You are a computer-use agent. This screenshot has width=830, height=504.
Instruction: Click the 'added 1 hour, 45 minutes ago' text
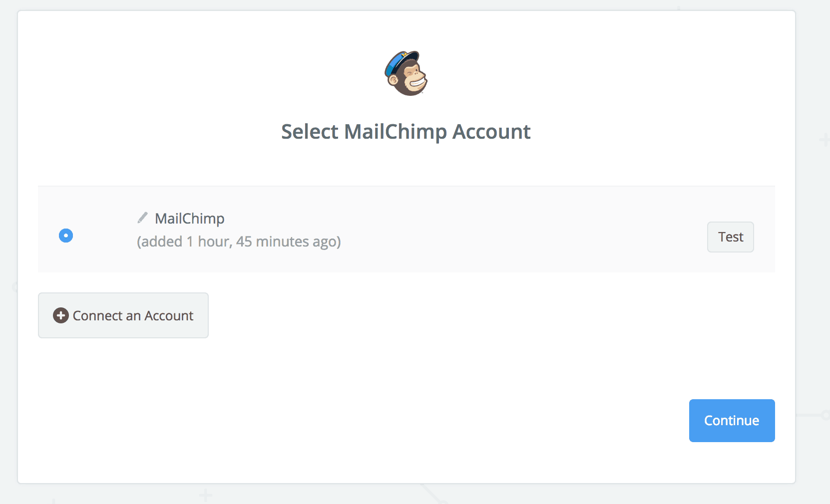(239, 242)
